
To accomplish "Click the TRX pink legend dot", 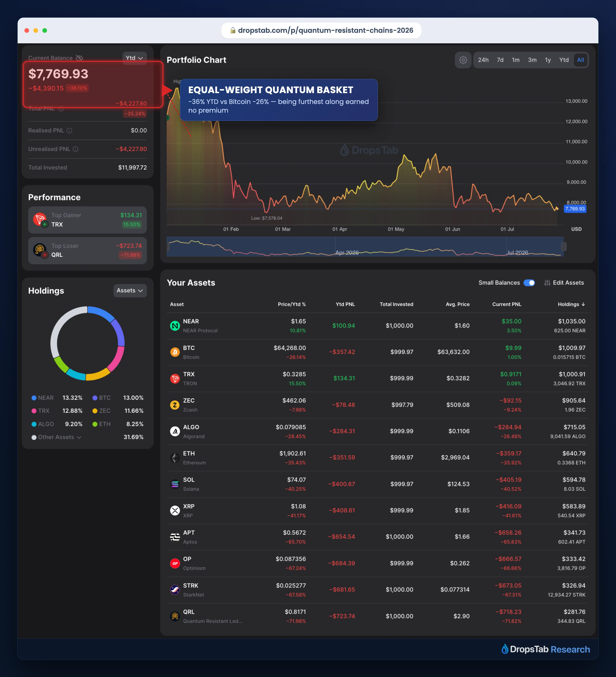I will coord(34,411).
